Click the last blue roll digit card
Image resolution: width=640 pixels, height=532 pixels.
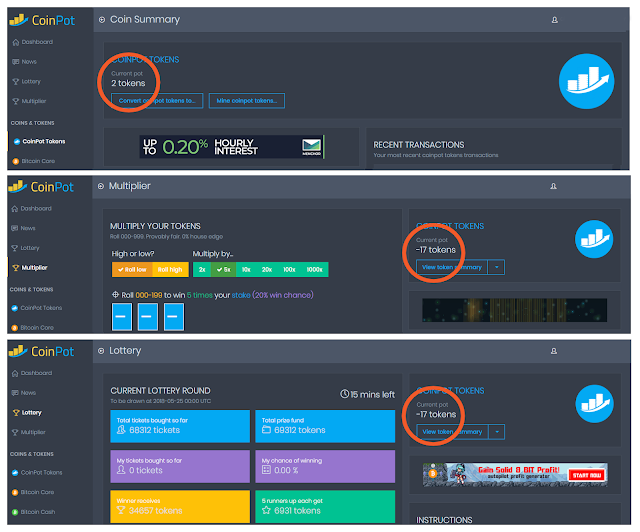pyautogui.click(x=174, y=316)
